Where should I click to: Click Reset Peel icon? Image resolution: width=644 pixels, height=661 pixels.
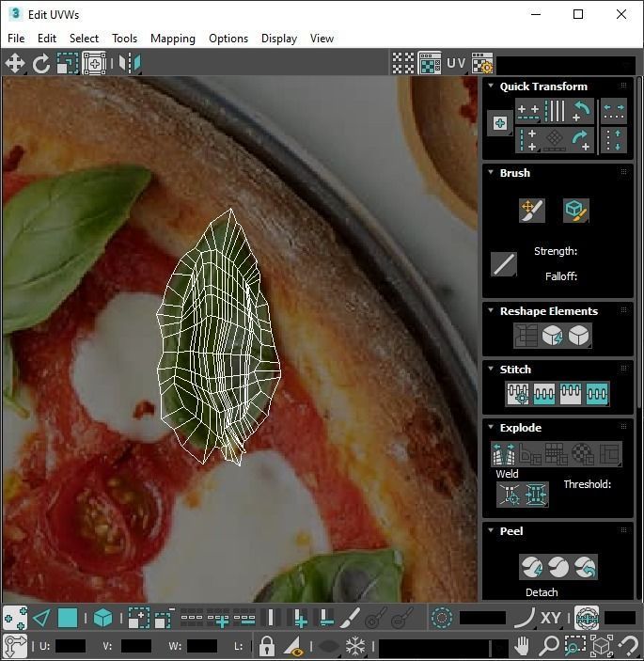point(585,567)
